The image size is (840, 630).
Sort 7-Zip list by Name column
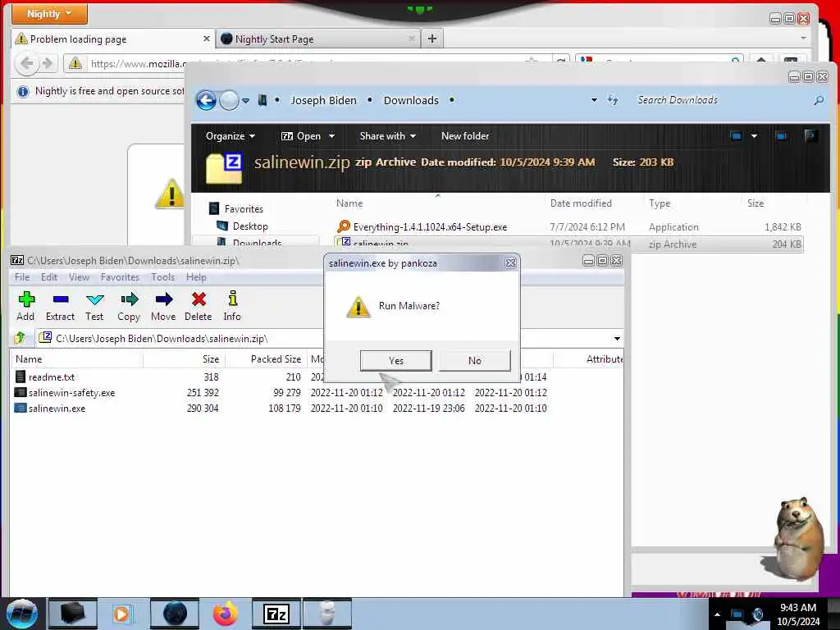pyautogui.click(x=76, y=359)
